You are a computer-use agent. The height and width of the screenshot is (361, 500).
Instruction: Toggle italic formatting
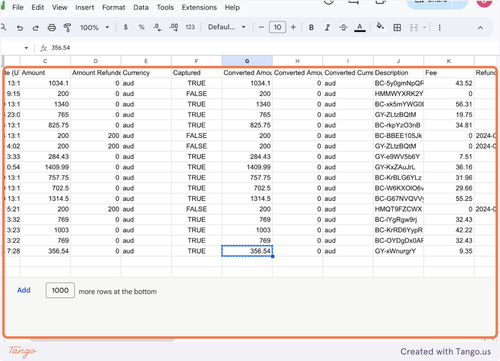pos(327,28)
